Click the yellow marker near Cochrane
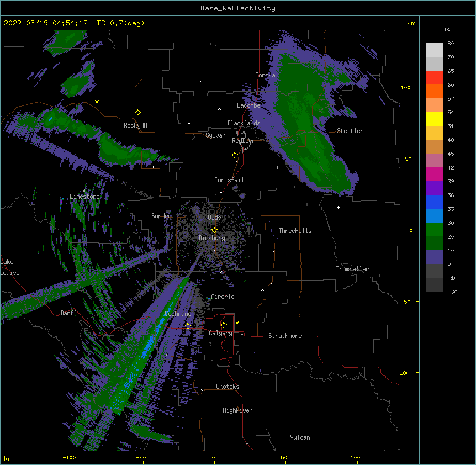The image size is (476, 465). click(x=188, y=326)
